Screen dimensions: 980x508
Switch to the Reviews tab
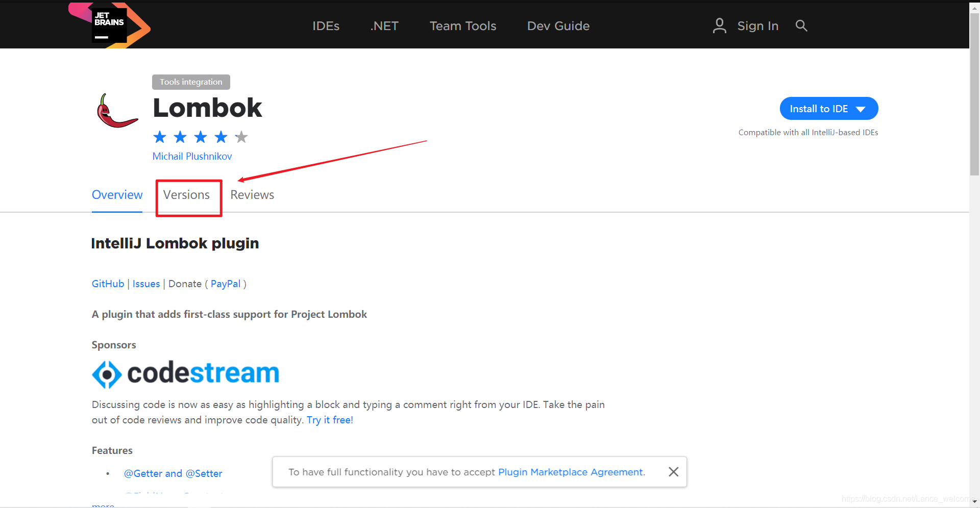[252, 195]
